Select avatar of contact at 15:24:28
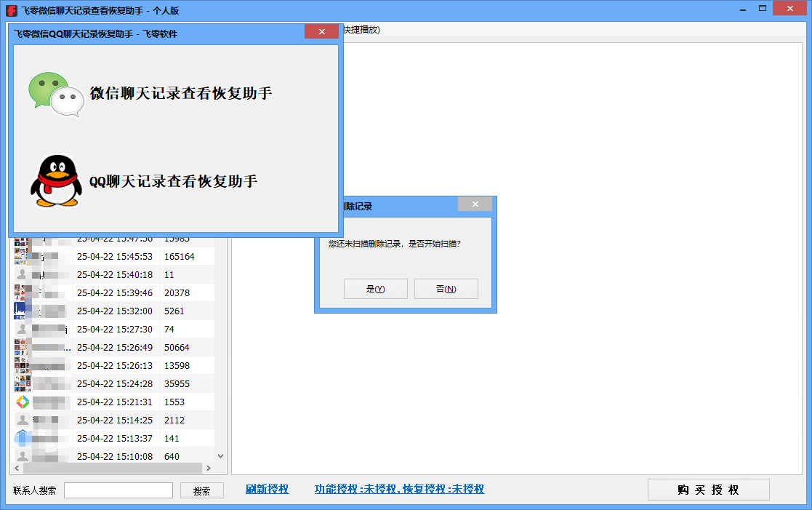Screen dimensions: 812x510 point(21,383)
